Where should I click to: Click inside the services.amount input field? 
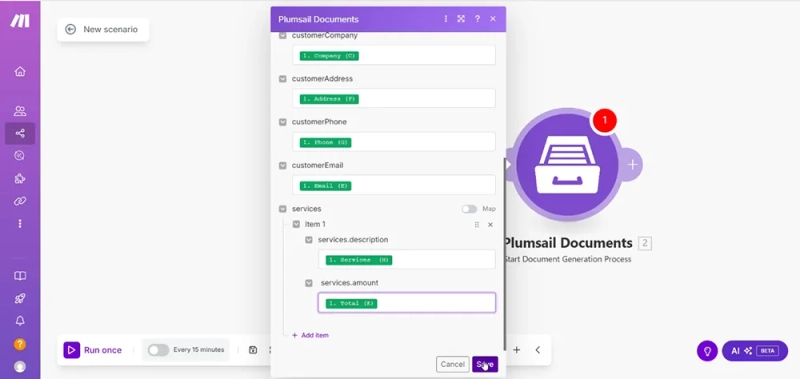(x=407, y=303)
